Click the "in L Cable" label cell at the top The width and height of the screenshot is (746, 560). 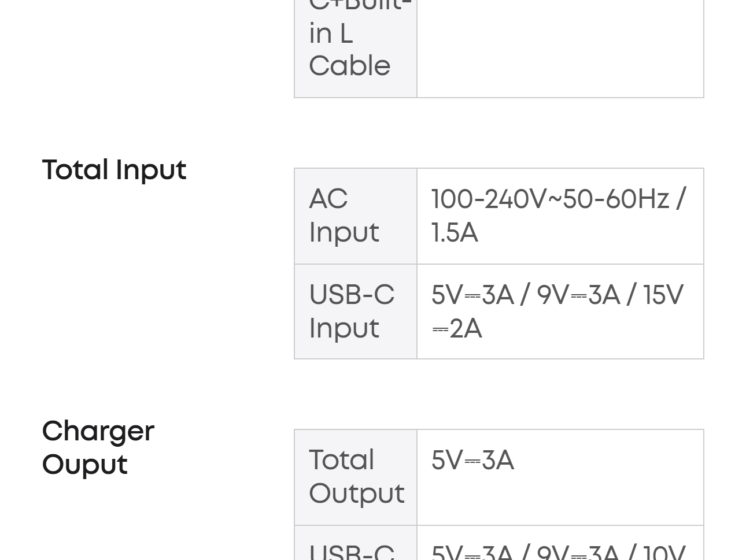pos(355,49)
